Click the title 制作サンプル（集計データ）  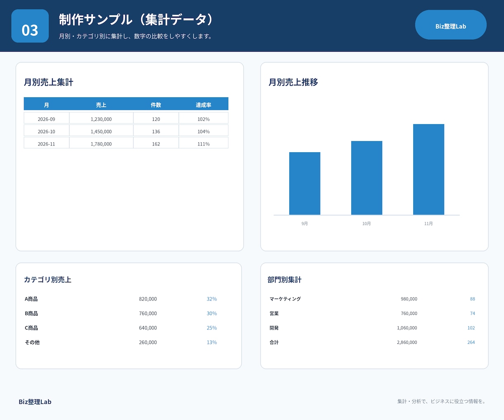pos(137,19)
